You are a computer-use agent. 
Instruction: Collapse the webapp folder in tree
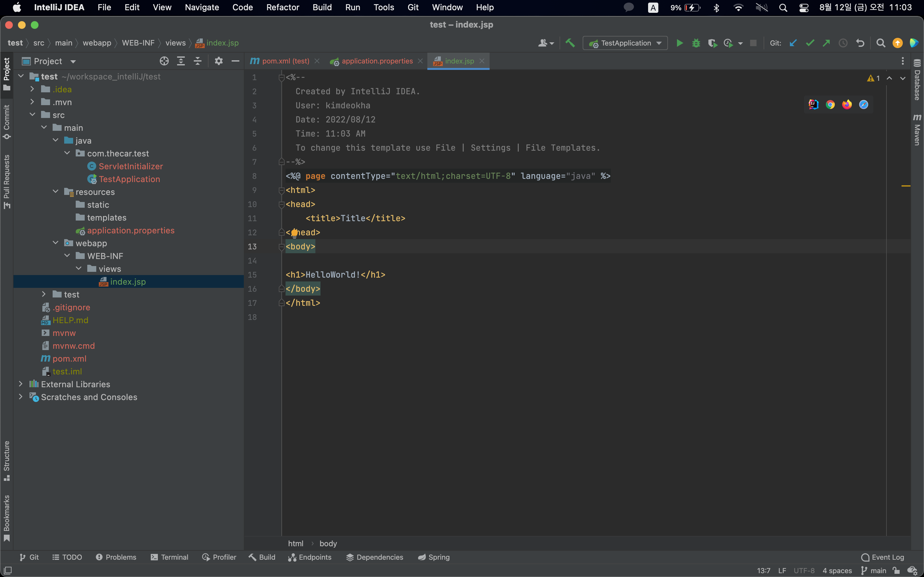[x=56, y=243]
